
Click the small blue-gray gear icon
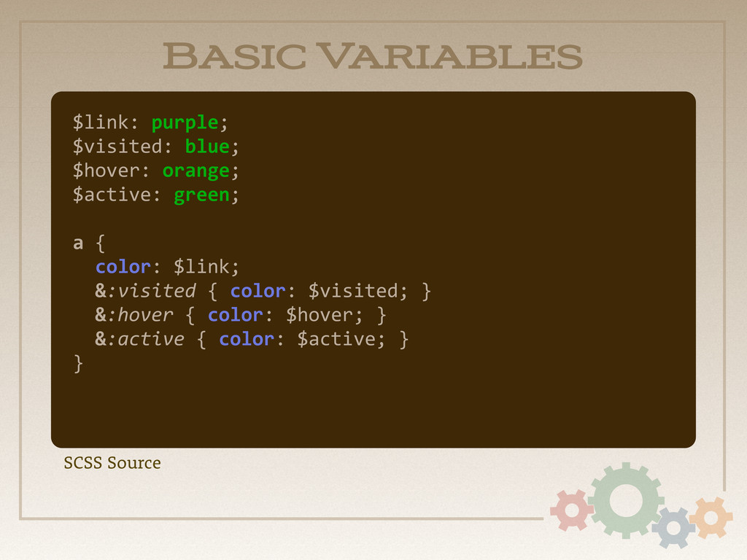tap(673, 528)
